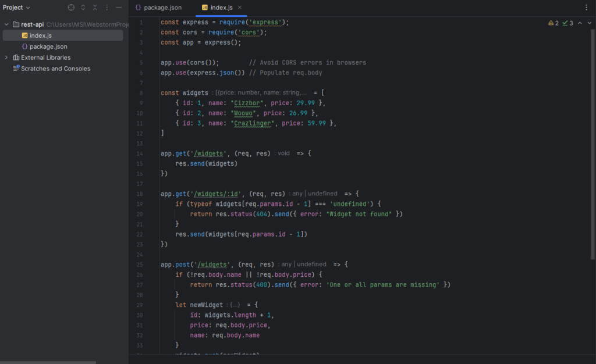Select index.js in project tree
The image size is (596, 364).
point(63,35)
